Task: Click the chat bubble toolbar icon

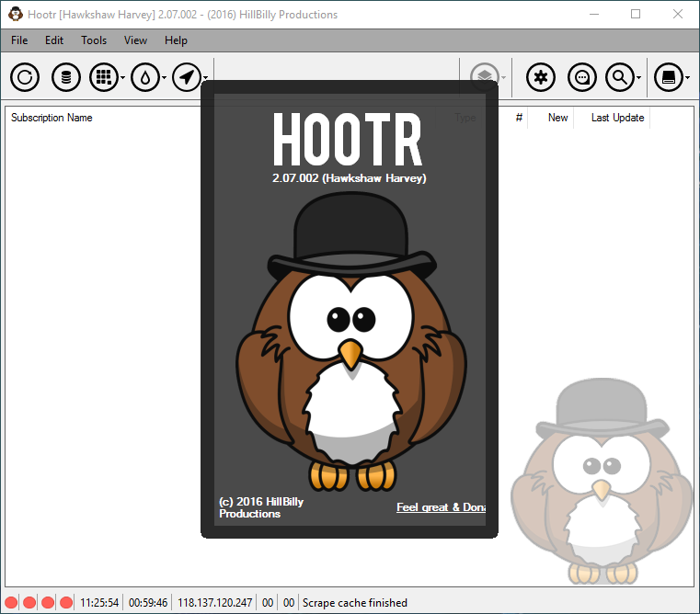Action: tap(582, 77)
